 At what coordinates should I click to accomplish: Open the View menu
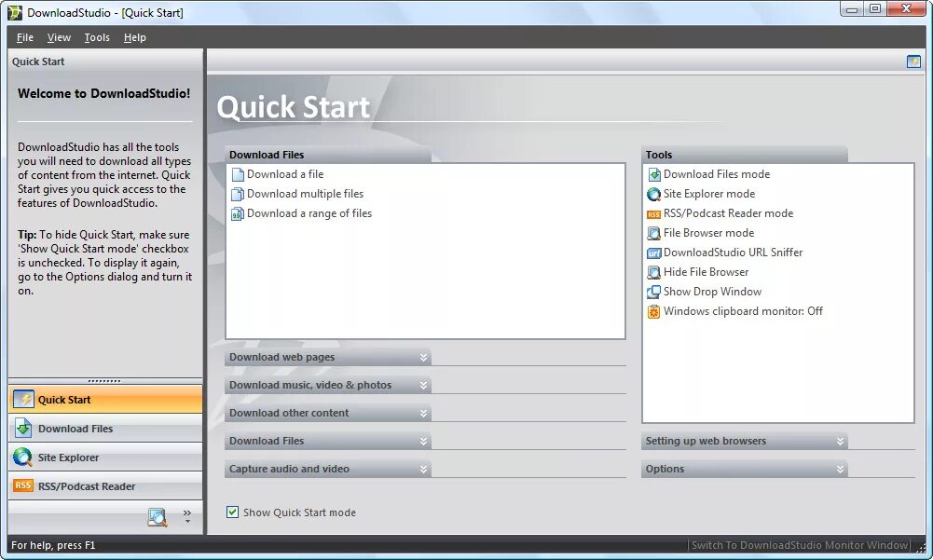[59, 37]
